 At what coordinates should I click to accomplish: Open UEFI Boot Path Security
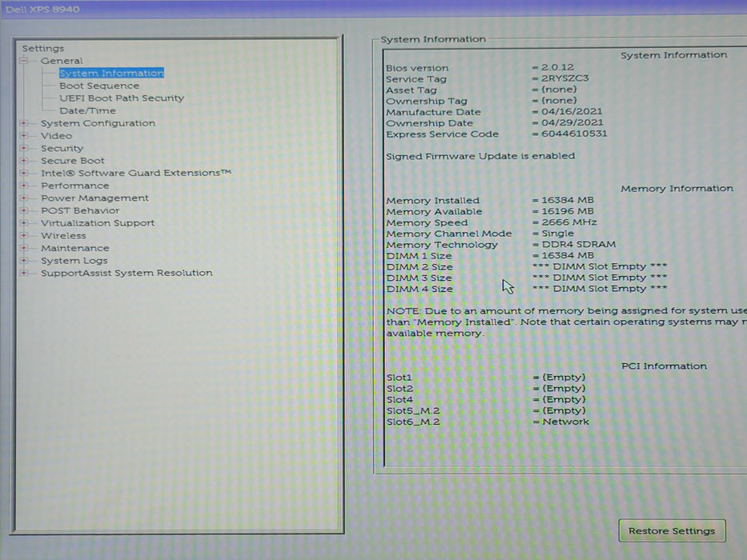[122, 98]
